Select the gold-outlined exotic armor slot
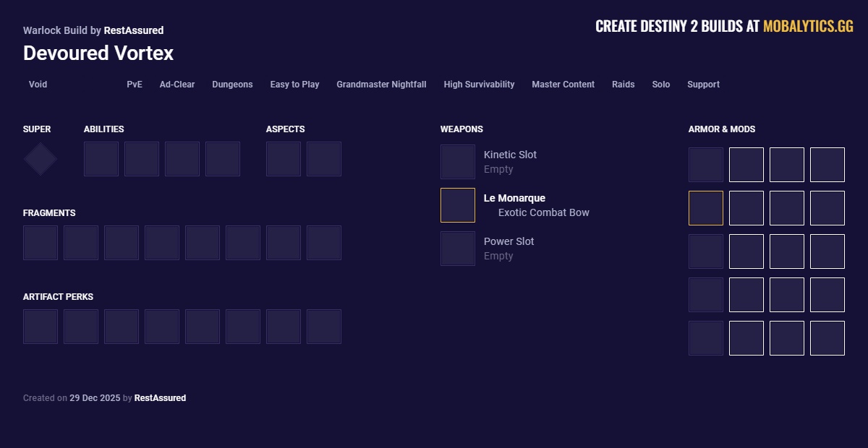 706,208
